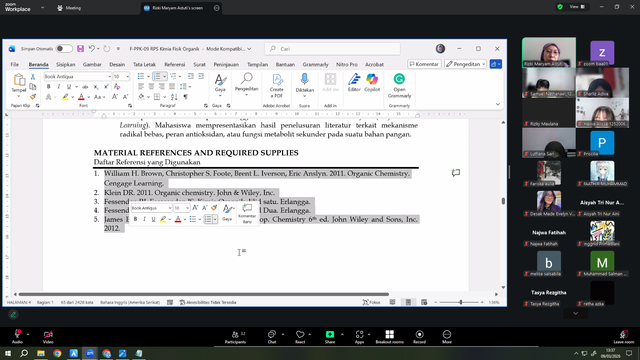
Task: Expand the numbered list options arrow
Action: (164, 76)
